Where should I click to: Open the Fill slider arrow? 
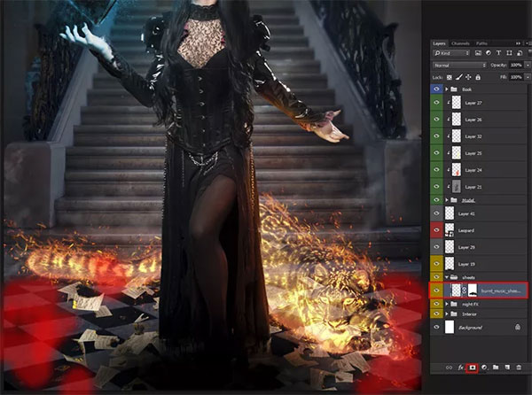[528, 77]
